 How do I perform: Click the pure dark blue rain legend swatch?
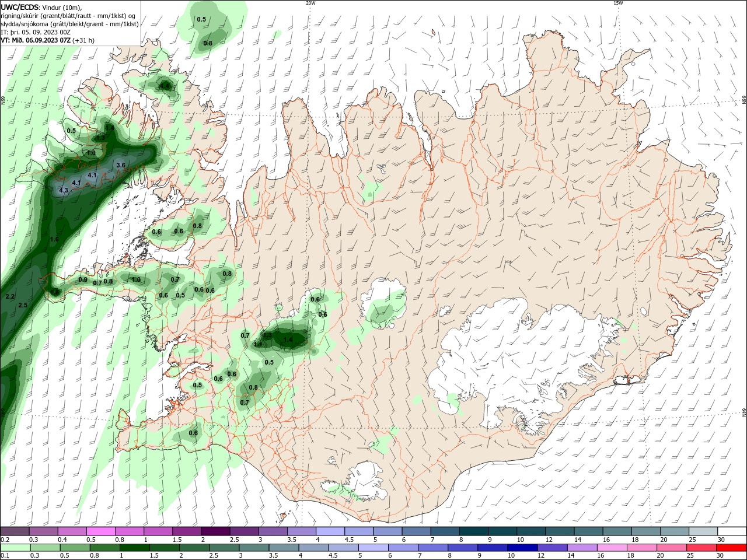click(523, 548)
